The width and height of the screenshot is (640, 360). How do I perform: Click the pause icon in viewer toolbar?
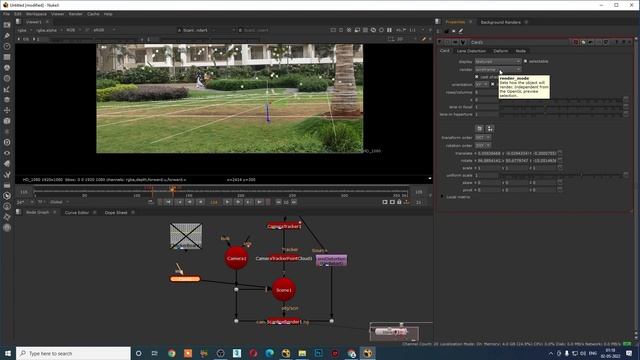[x=389, y=30]
